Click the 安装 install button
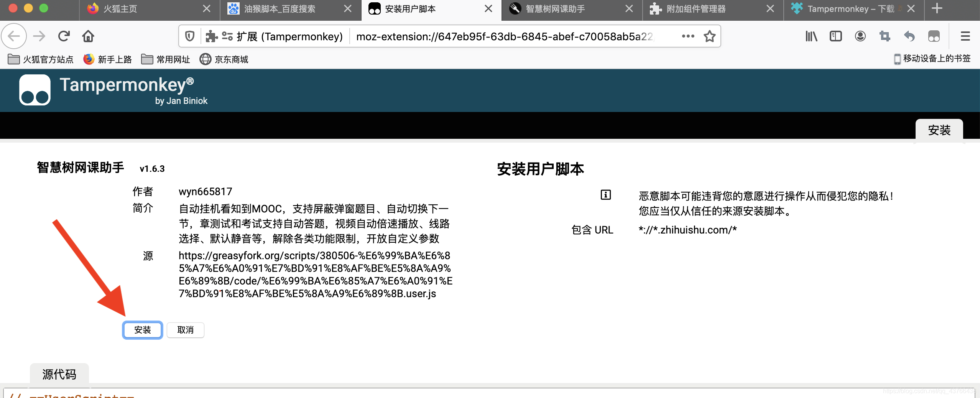 pyautogui.click(x=143, y=330)
